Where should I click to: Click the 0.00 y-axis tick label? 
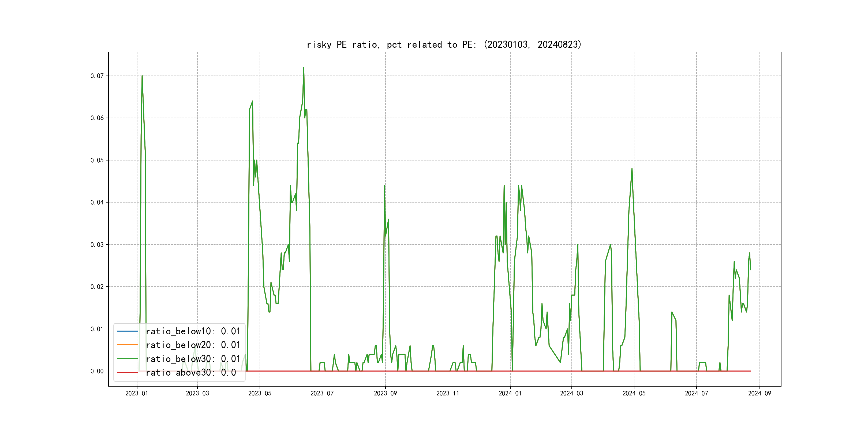pyautogui.click(x=97, y=371)
